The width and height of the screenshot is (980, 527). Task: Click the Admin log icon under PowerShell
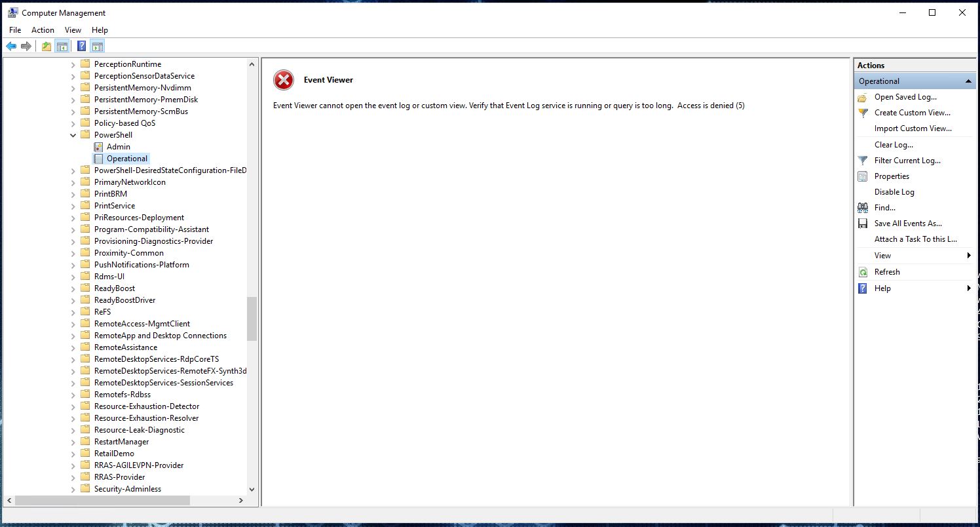coord(98,147)
